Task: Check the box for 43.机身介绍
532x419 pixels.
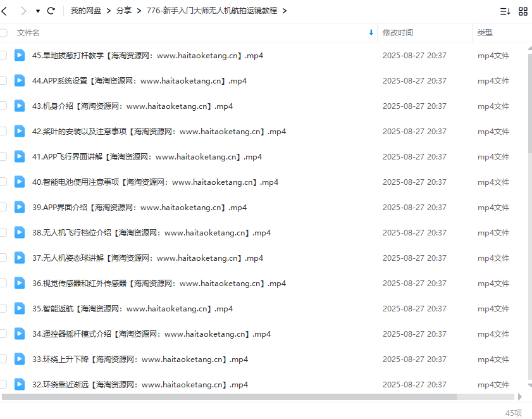Action: [x=3, y=106]
